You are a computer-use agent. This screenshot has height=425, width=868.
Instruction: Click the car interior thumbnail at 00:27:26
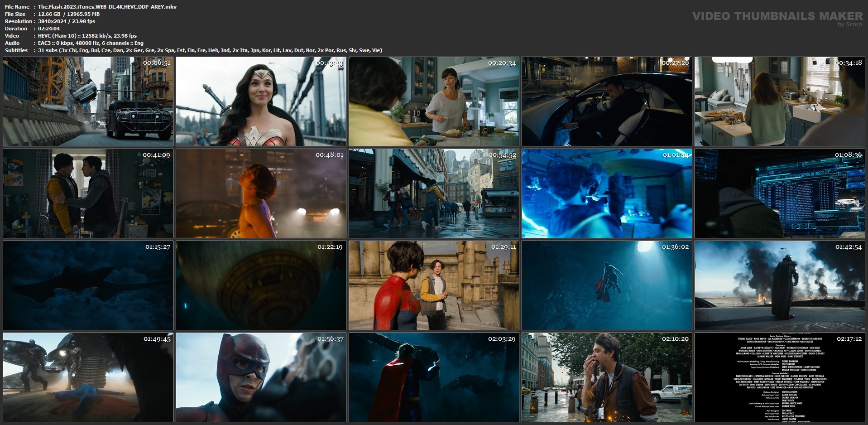(x=607, y=101)
